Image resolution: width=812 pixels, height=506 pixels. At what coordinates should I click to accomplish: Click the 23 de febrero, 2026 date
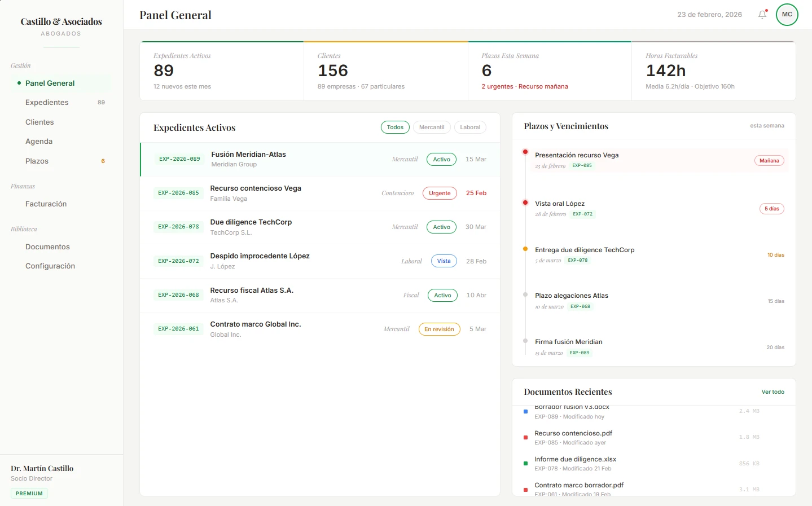(709, 15)
